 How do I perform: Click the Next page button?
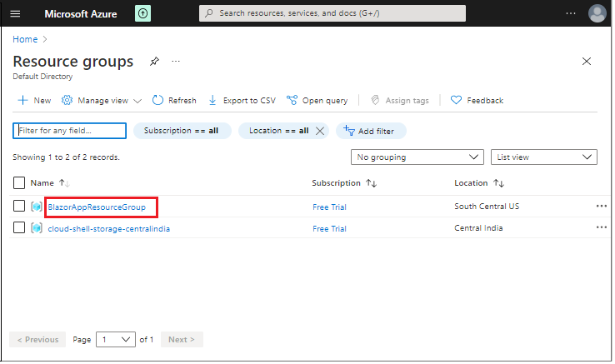(x=182, y=339)
